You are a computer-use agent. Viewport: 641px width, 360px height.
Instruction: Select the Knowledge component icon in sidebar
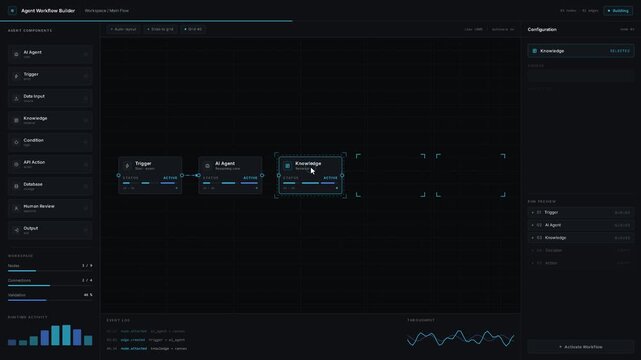pyautogui.click(x=16, y=121)
